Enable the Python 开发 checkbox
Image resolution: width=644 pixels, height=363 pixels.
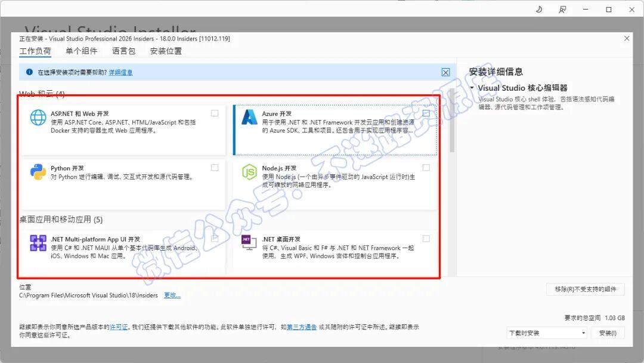[x=215, y=167]
